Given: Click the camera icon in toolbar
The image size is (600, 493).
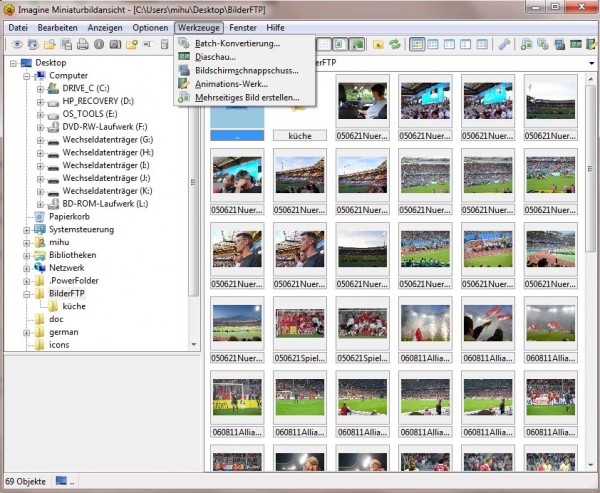Looking at the screenshot, I should (x=115, y=44).
